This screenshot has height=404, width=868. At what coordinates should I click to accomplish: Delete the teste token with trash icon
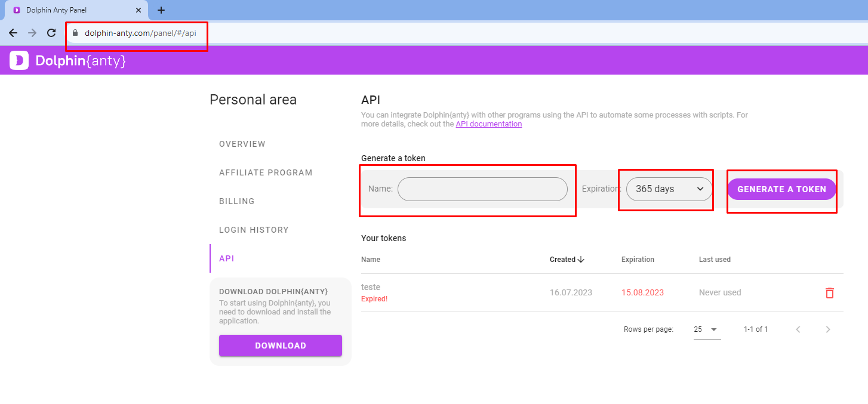[x=830, y=292]
